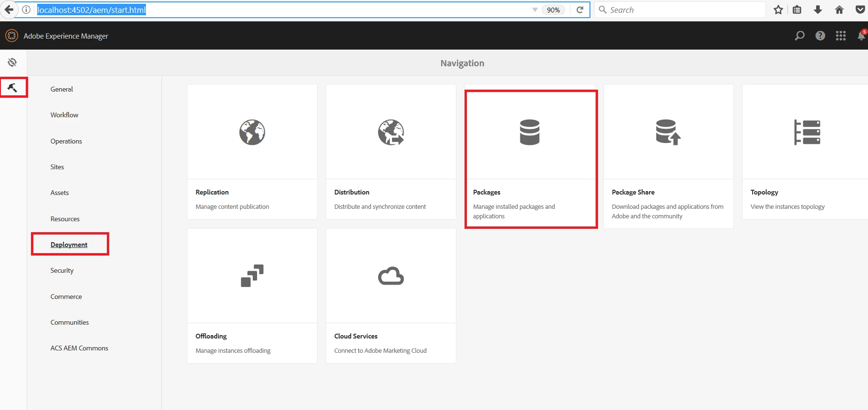The width and height of the screenshot is (868, 410).
Task: Open the Pocket icon in browser toolbar
Action: [x=860, y=10]
